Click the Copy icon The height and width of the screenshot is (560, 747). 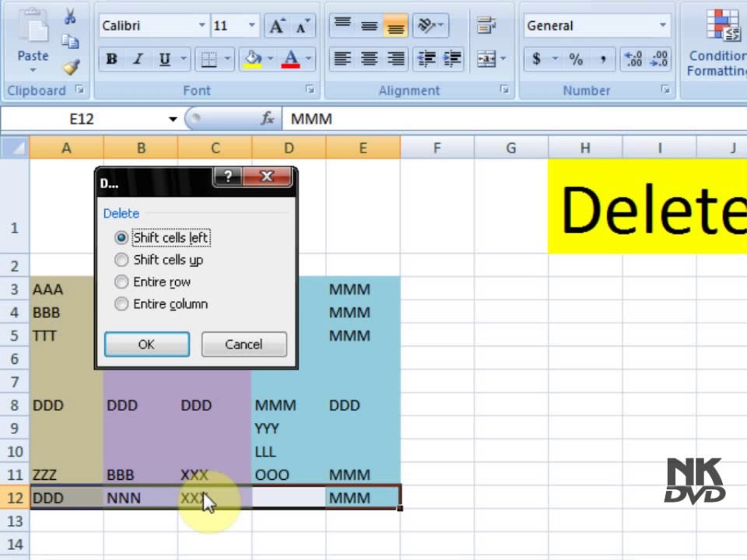tap(71, 42)
